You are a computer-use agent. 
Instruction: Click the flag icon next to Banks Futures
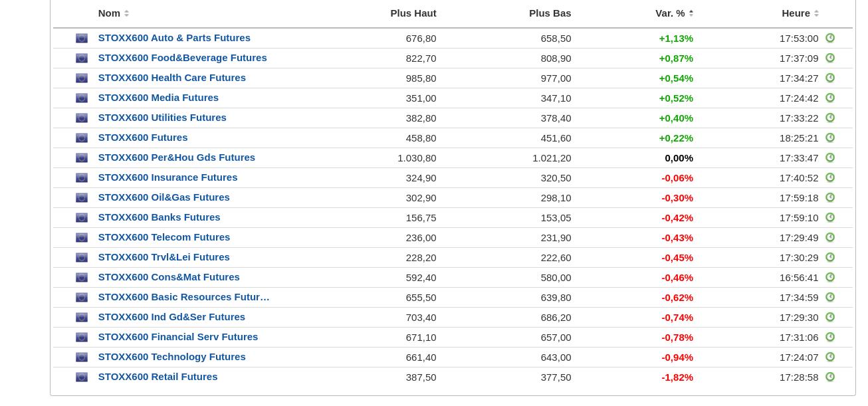pos(82,218)
